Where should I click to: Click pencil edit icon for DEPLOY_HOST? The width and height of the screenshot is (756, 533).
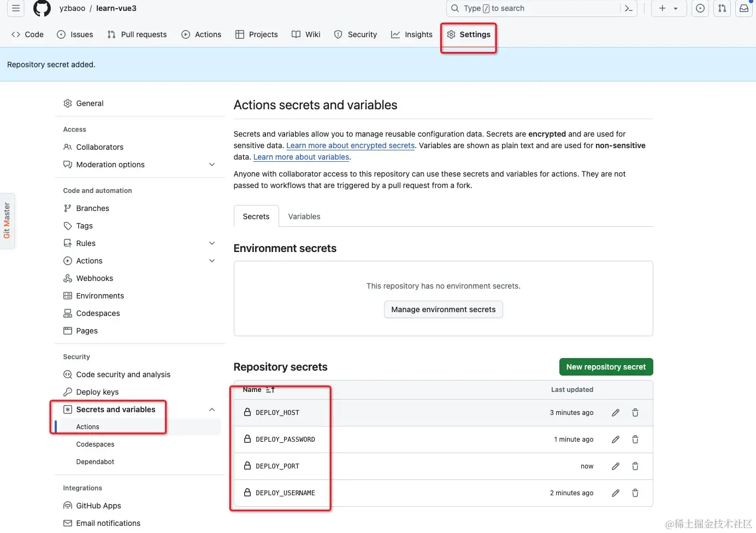point(616,413)
